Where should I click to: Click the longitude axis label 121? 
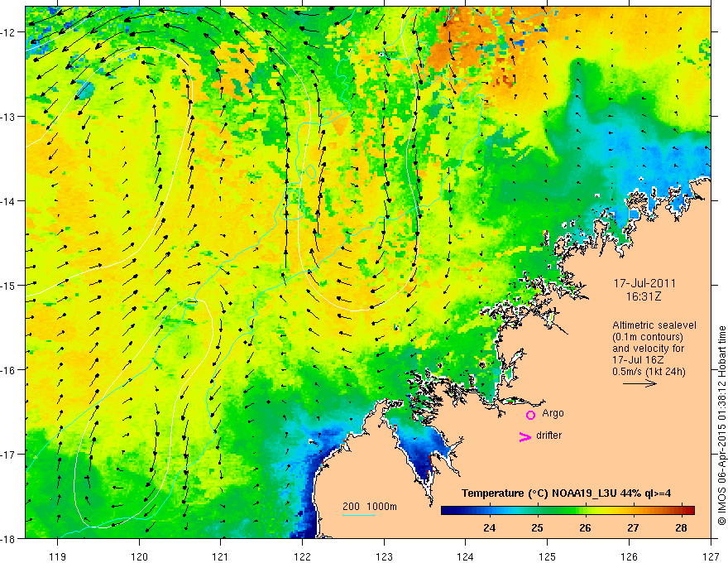click(221, 556)
